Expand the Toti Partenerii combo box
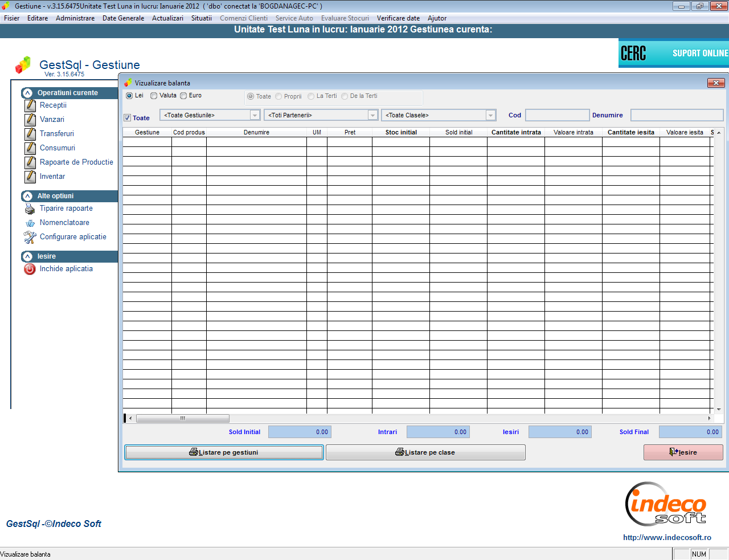Viewport: 729px width, 560px height. [372, 115]
